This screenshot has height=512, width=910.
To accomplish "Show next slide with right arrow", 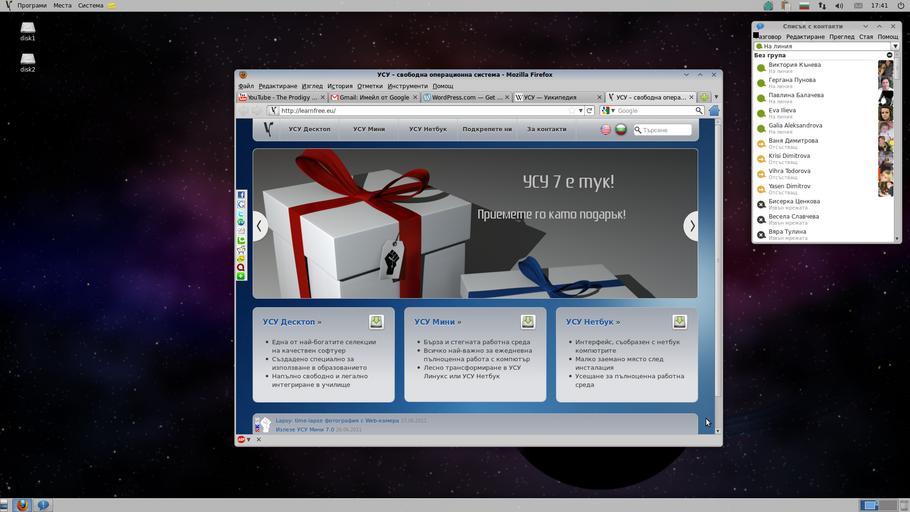I will click(x=691, y=226).
